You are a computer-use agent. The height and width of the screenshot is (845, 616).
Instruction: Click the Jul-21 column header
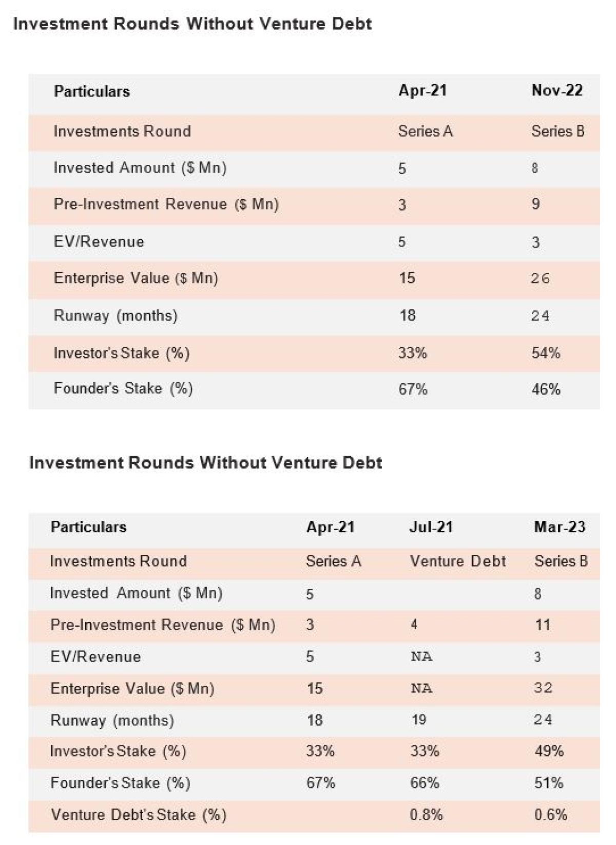pyautogui.click(x=431, y=527)
